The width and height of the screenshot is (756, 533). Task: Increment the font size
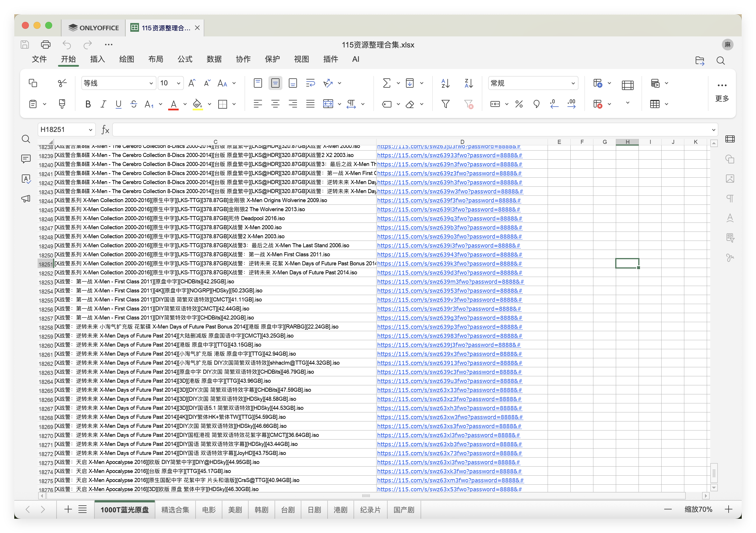click(x=192, y=83)
